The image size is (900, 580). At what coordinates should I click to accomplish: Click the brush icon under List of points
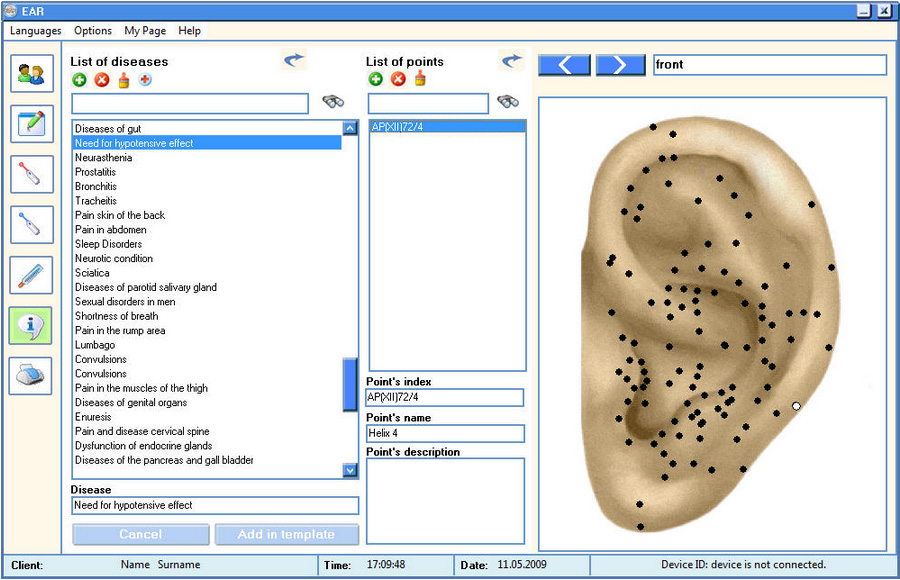click(x=420, y=80)
